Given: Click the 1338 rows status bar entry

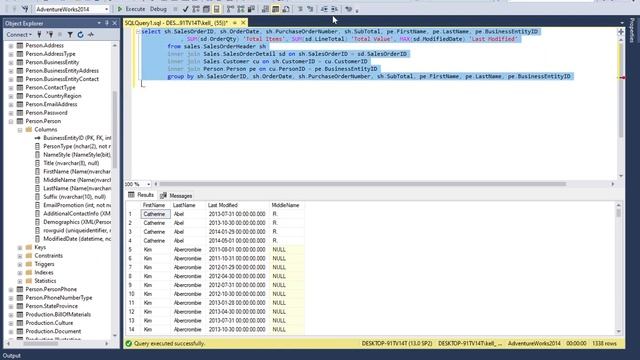Looking at the screenshot, I should click(x=604, y=344).
